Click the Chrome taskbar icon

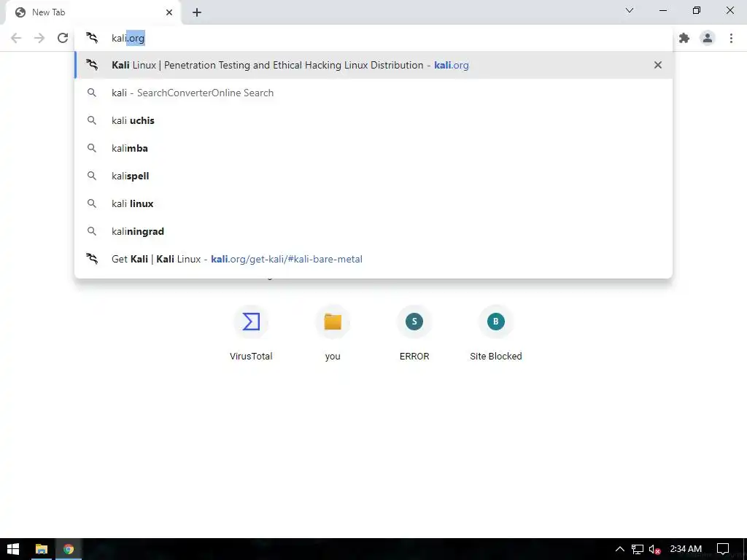(69, 549)
